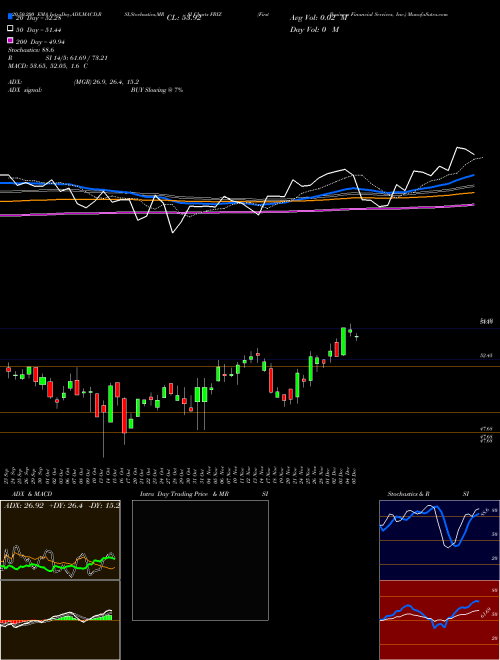
Task: Click the peak of the white price line
Action: point(457,148)
